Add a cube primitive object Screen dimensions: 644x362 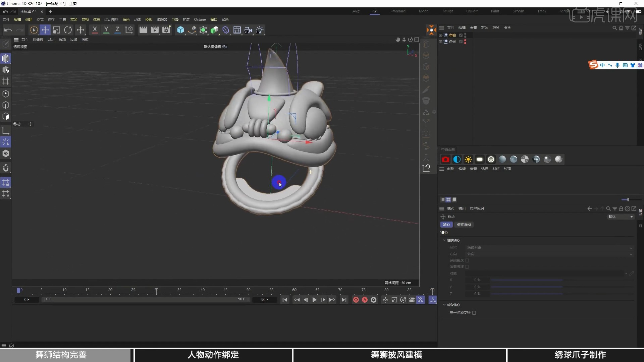click(x=180, y=30)
